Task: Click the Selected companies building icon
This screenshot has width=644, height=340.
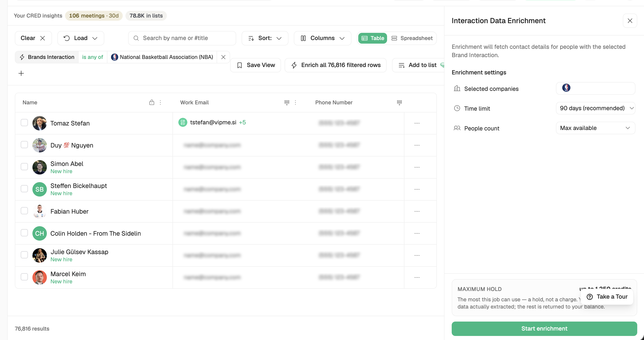Action: 457,88
